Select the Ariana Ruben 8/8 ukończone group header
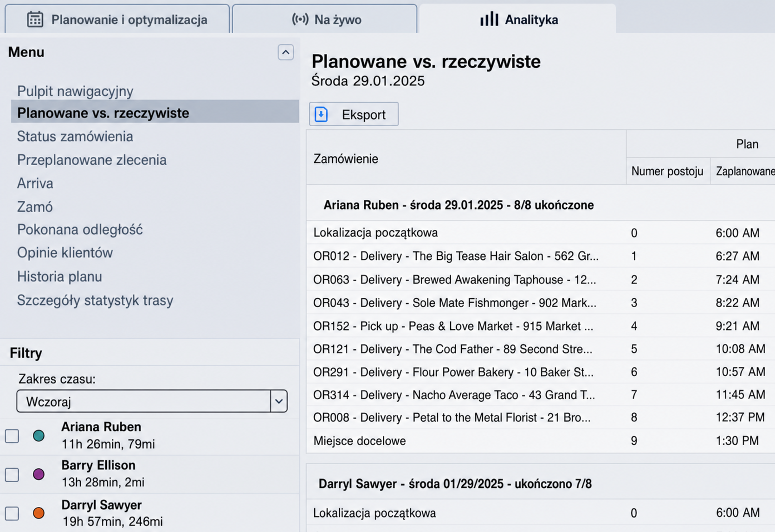775x532 pixels. click(x=459, y=205)
